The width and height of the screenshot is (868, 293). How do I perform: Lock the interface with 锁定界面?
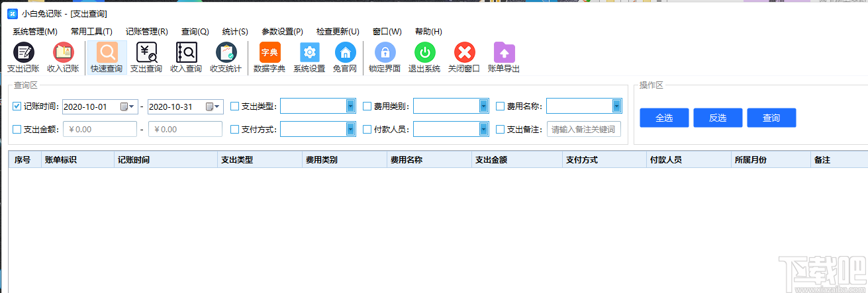[385, 57]
